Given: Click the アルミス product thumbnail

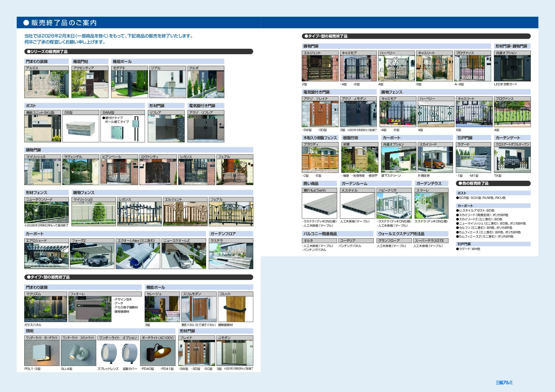Looking at the screenshot, I should pyautogui.click(x=46, y=84).
